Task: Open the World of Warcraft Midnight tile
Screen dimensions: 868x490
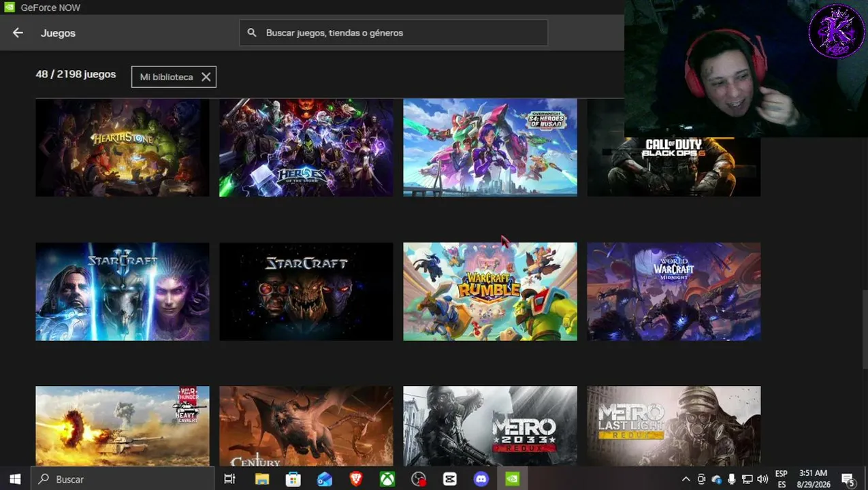Action: coord(674,291)
